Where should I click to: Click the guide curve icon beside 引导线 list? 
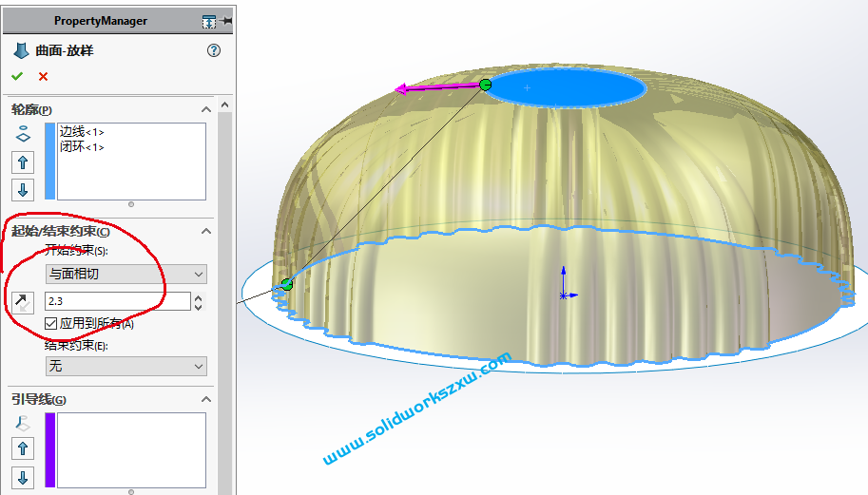pos(23,423)
